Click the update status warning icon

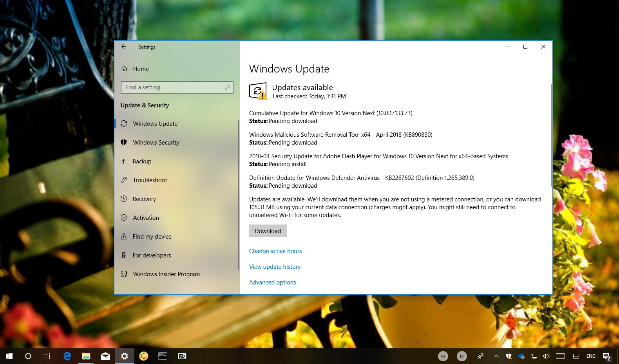pos(258,91)
